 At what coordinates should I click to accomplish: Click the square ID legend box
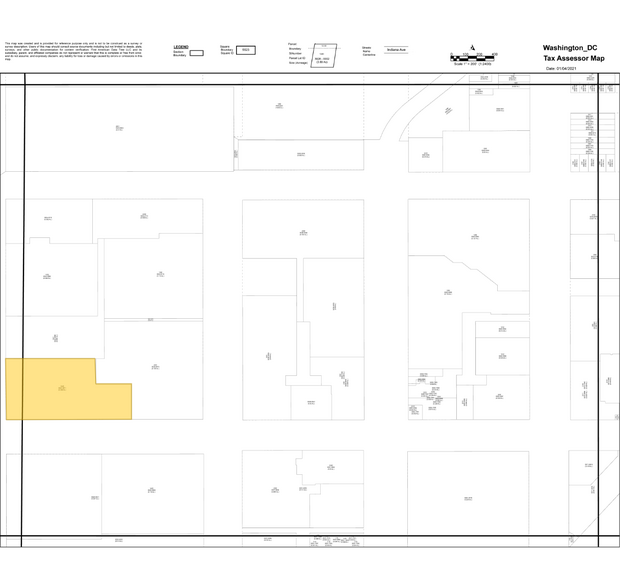click(246, 50)
